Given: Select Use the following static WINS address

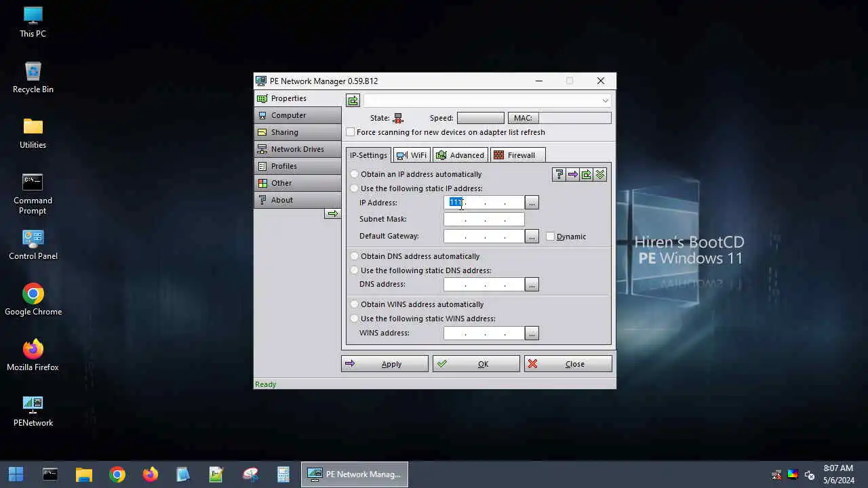Looking at the screenshot, I should (x=354, y=319).
